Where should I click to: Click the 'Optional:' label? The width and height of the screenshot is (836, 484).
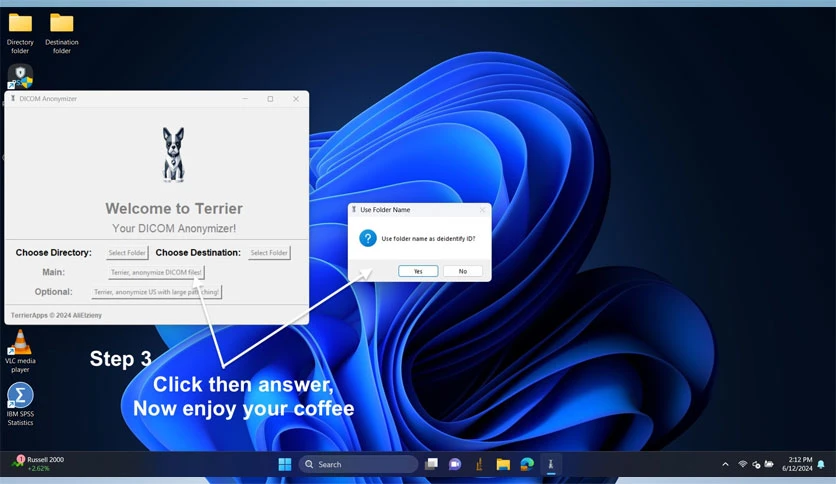click(53, 292)
